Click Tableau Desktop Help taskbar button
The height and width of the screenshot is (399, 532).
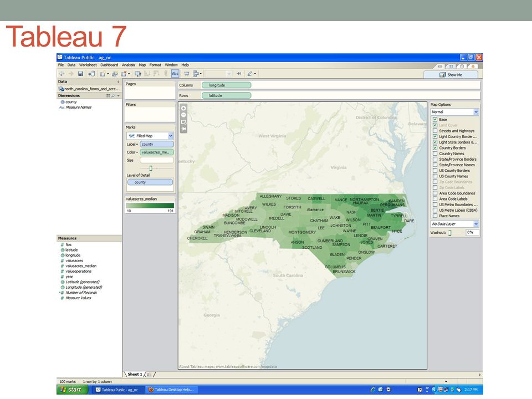coord(171,390)
